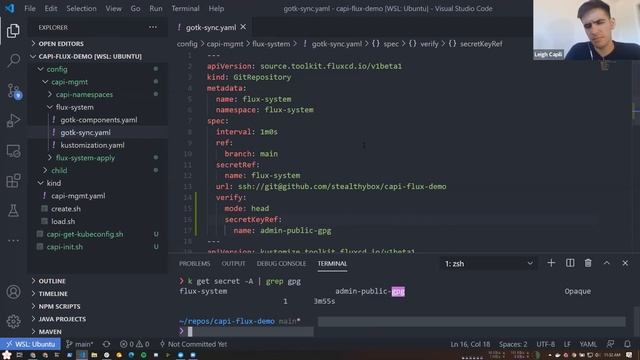The image size is (640, 360).
Task: Open errors and warnings status item
Action: 134,344
